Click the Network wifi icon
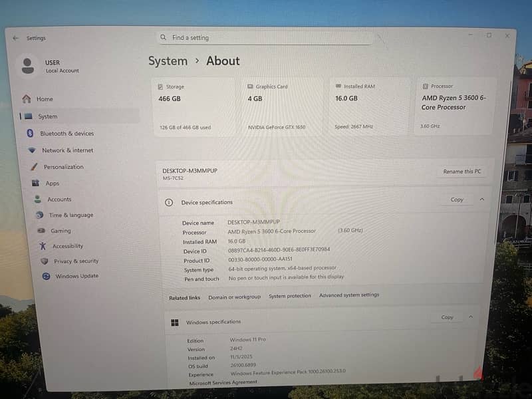Image resolution: width=532 pixels, height=399 pixels. (32, 150)
